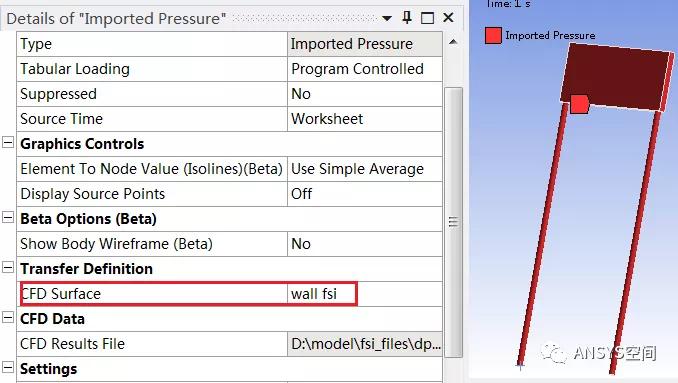Collapse the CFD Data section

point(8,318)
